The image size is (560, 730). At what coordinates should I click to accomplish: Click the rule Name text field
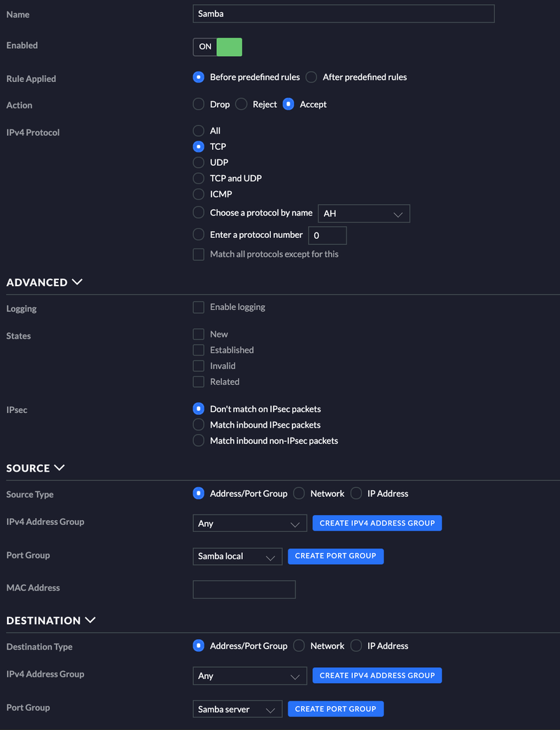coord(343,13)
